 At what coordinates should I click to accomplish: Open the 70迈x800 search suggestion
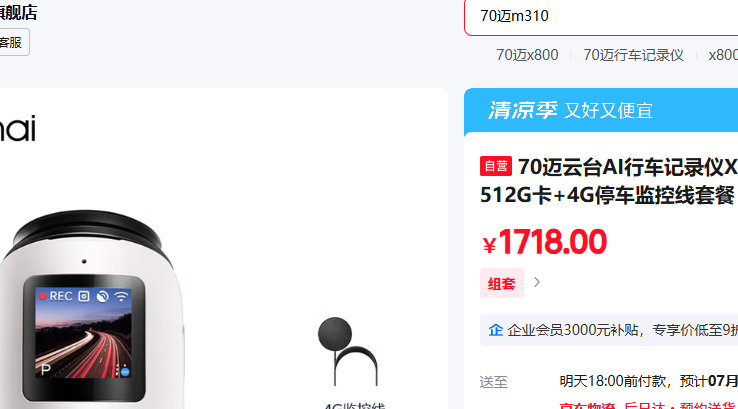click(527, 55)
